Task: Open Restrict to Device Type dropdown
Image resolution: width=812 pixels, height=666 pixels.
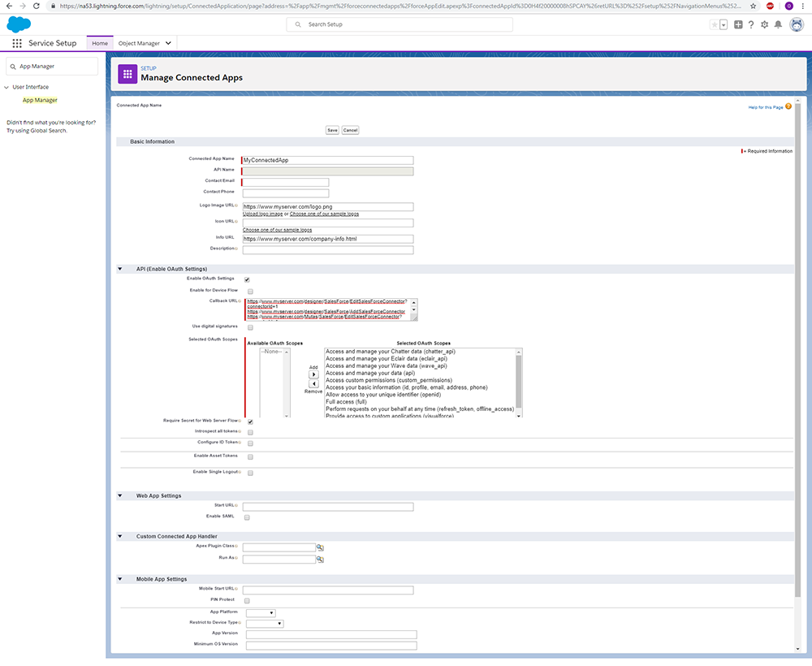Action: pos(265,624)
